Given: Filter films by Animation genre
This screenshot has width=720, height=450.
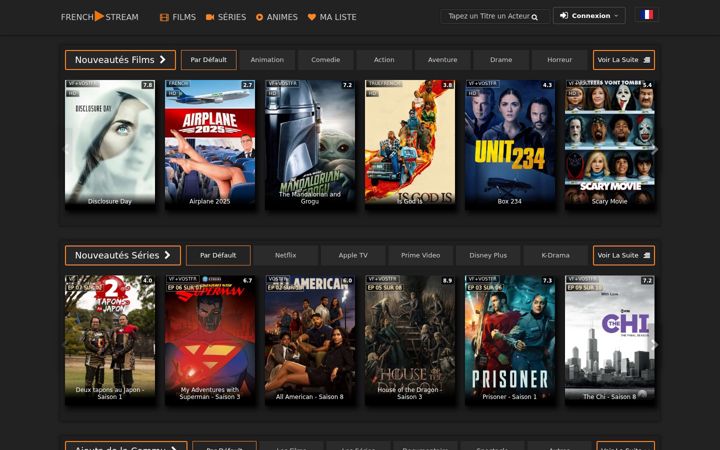Looking at the screenshot, I should (x=267, y=60).
